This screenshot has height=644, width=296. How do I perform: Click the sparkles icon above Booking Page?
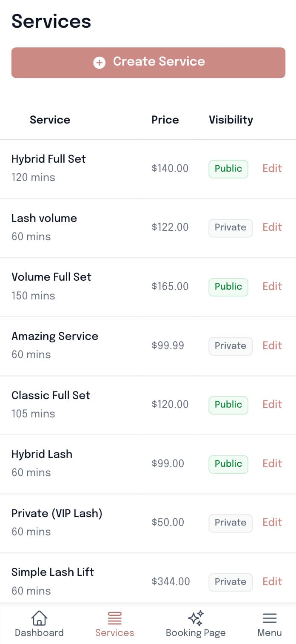click(x=195, y=616)
